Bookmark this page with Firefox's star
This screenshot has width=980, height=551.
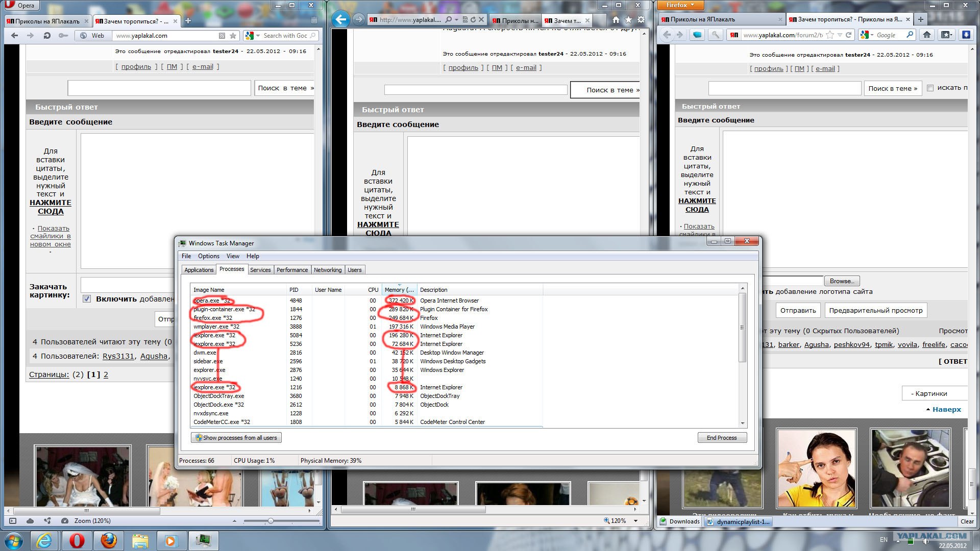click(830, 35)
